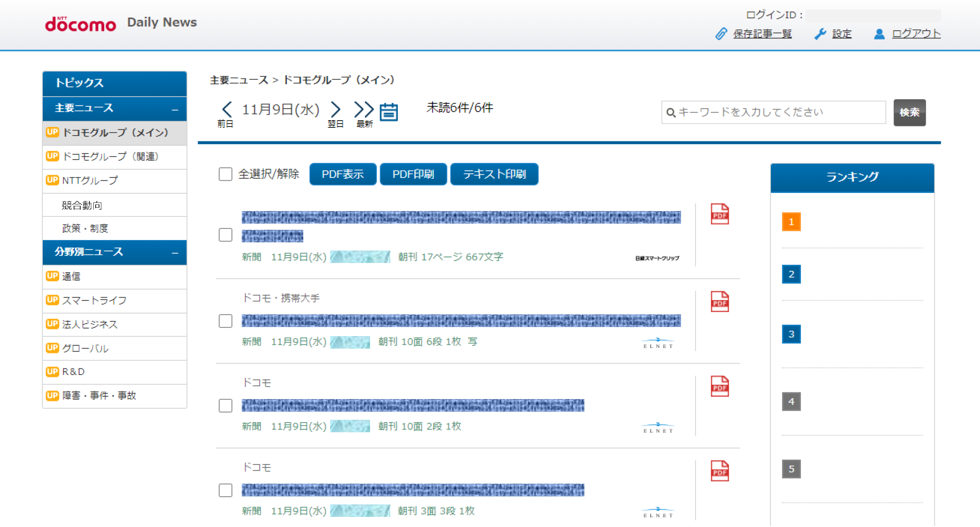Click the PDF表示 button
Image resolution: width=980 pixels, height=527 pixels.
tap(343, 174)
